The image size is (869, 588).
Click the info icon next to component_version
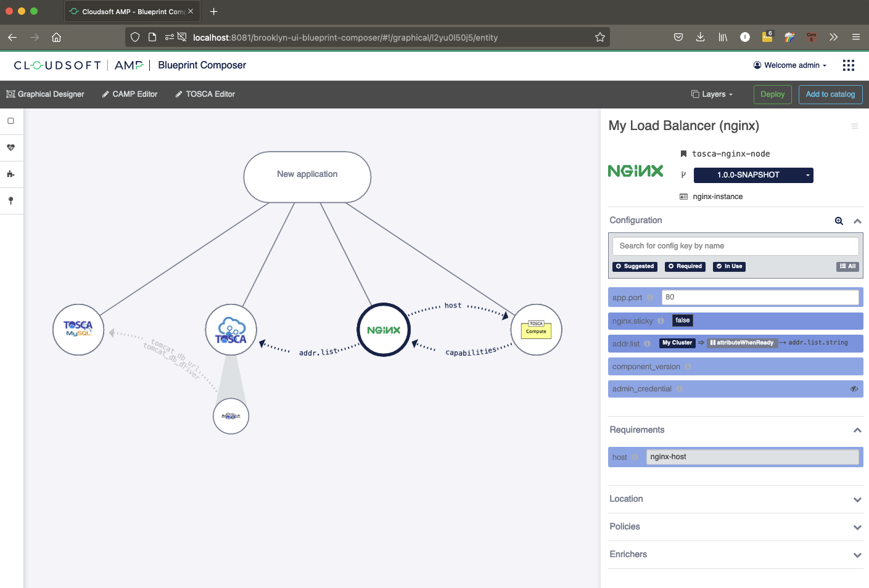pyautogui.click(x=688, y=367)
